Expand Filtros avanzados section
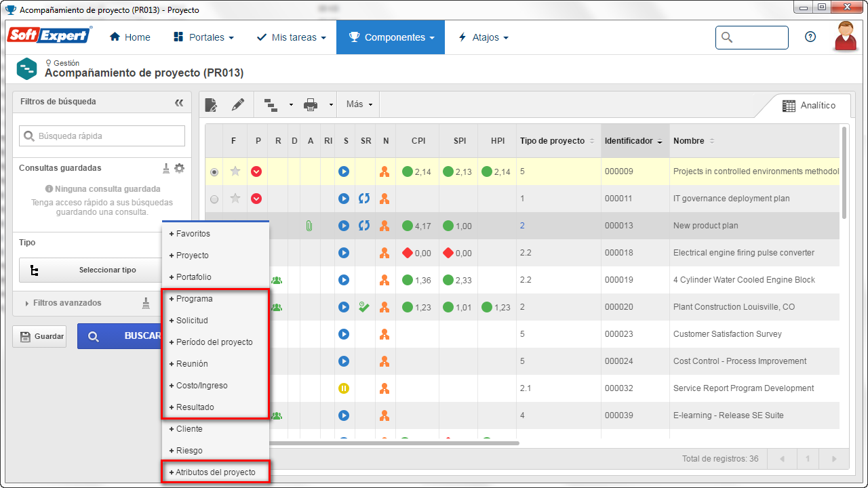868x488 pixels. [63, 303]
